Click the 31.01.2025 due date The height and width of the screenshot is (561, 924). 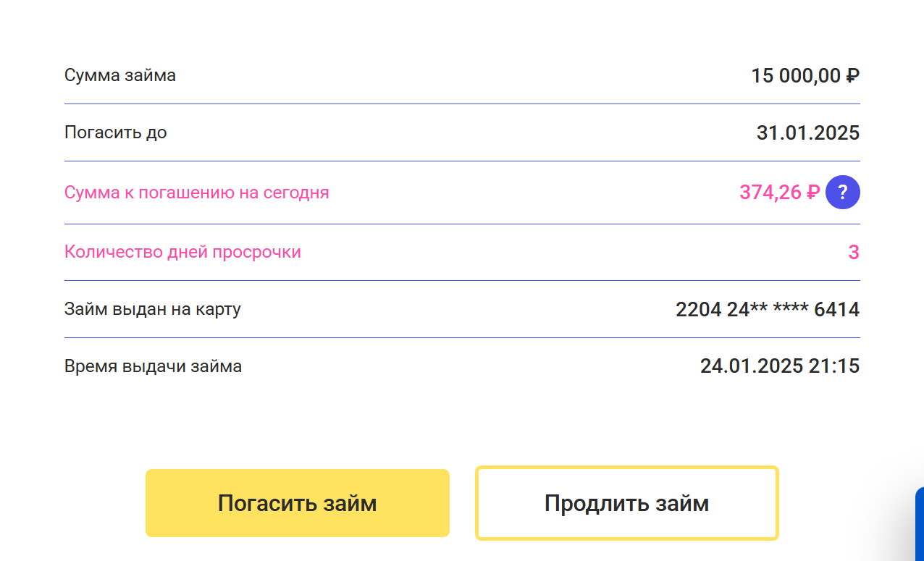click(x=807, y=132)
